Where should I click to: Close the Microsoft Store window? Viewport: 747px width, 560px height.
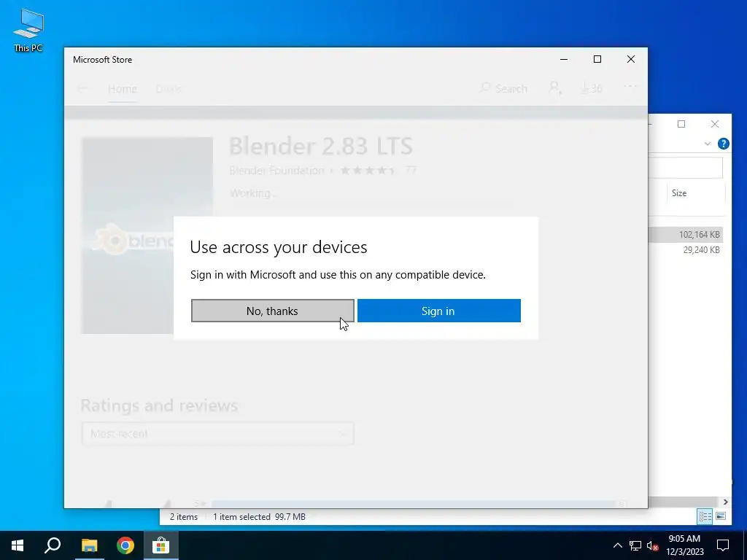631,59
